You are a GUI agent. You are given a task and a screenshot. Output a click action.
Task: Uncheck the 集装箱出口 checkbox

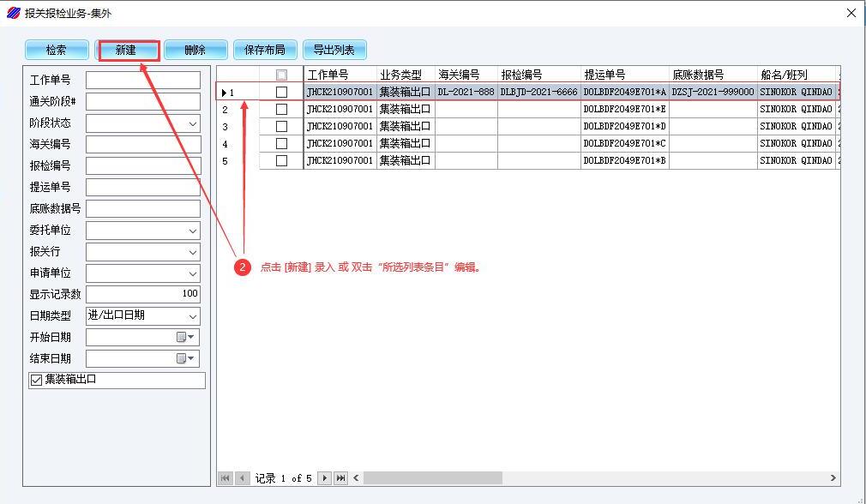(36, 381)
